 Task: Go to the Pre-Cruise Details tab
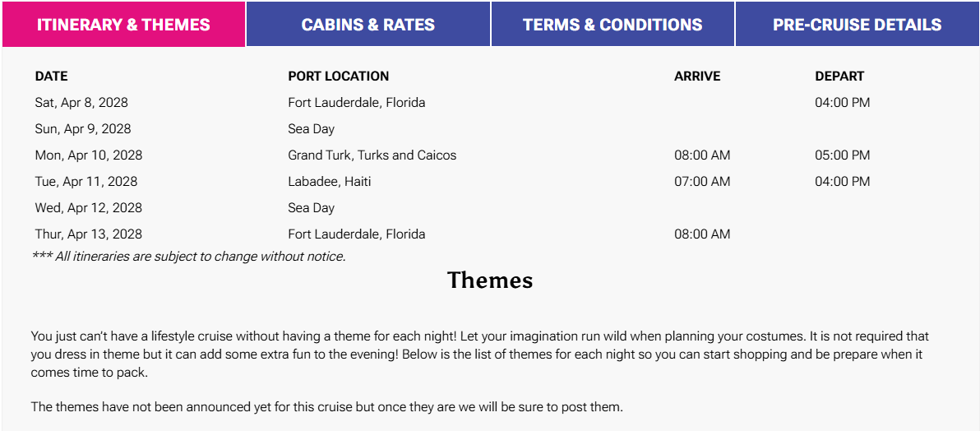(857, 24)
